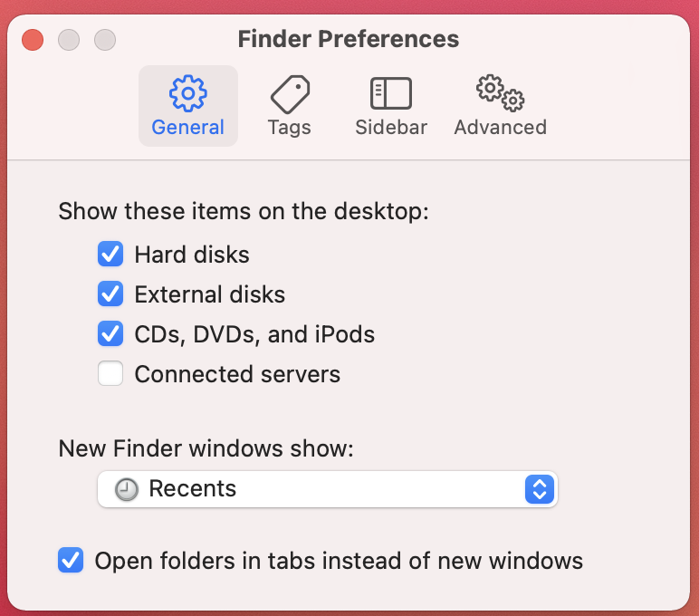Click the Connected servers label text
This screenshot has width=699, height=616.
[237, 374]
